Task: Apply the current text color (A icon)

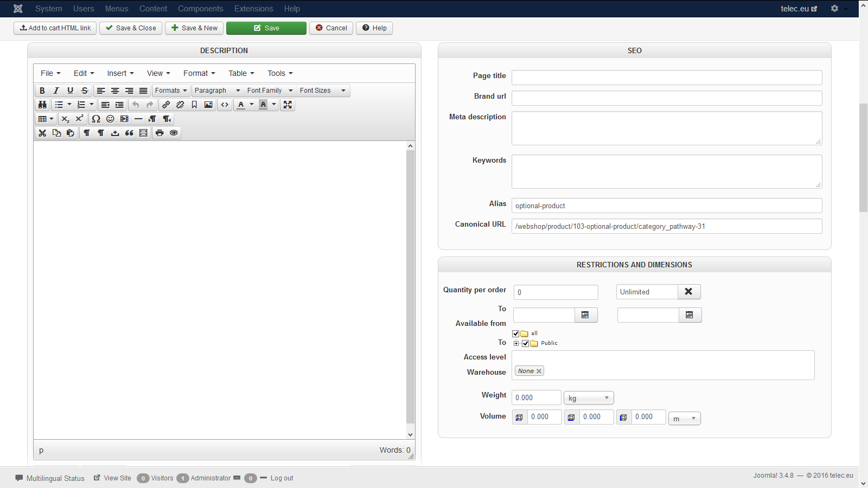Action: [x=241, y=105]
